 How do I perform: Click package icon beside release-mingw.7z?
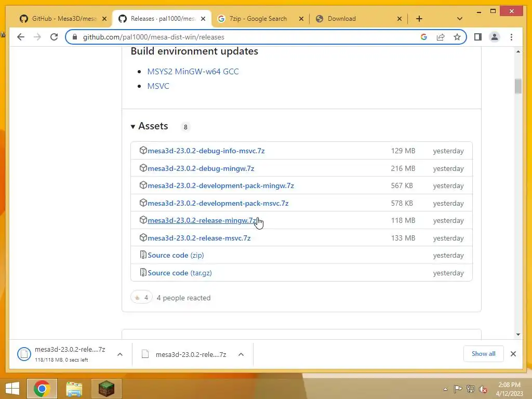(x=143, y=220)
